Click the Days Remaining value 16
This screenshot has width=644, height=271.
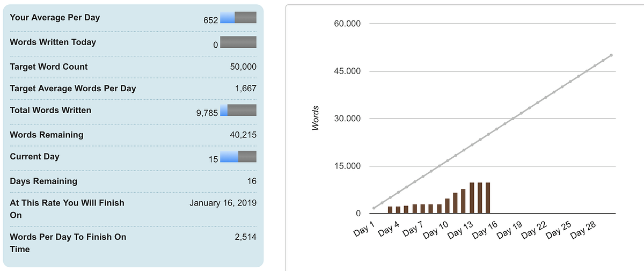click(252, 181)
